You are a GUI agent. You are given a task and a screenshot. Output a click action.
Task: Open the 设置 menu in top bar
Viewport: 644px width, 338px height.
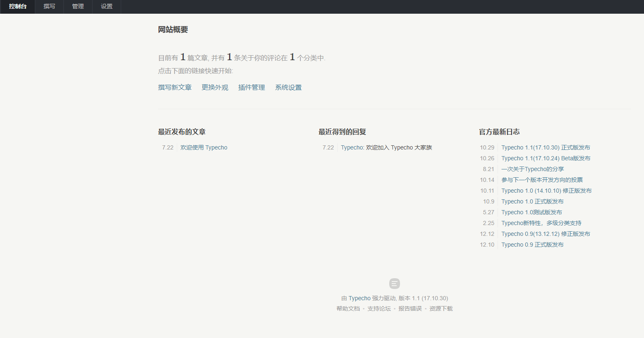107,7
